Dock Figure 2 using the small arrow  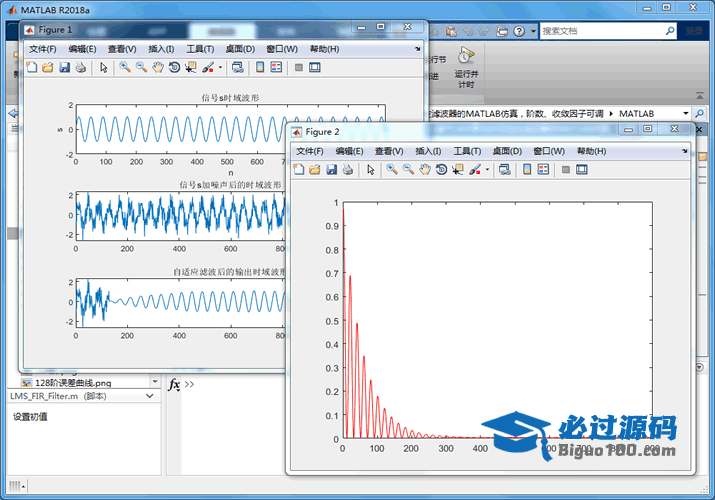[x=684, y=151]
